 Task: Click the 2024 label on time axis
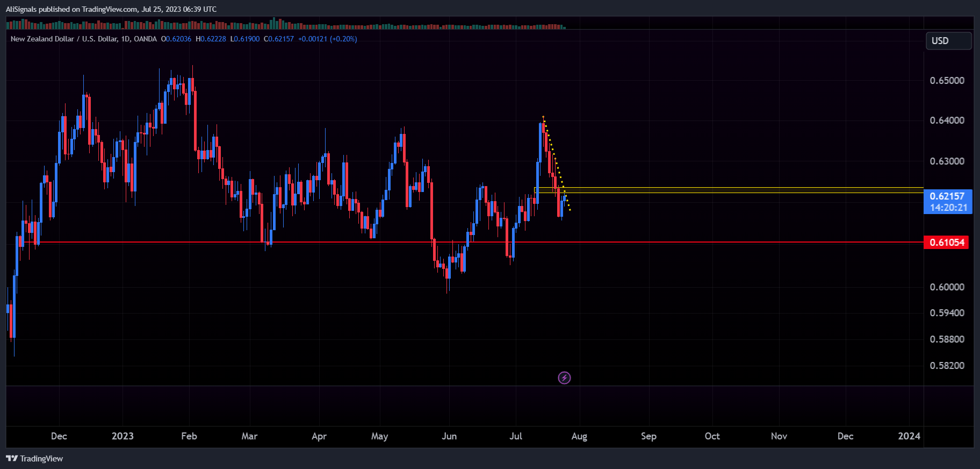click(909, 436)
